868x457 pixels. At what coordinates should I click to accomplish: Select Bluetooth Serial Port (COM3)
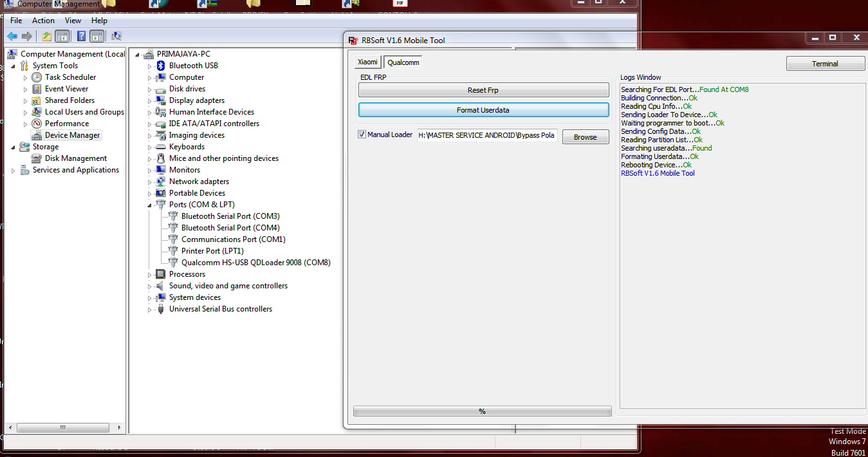coord(230,216)
